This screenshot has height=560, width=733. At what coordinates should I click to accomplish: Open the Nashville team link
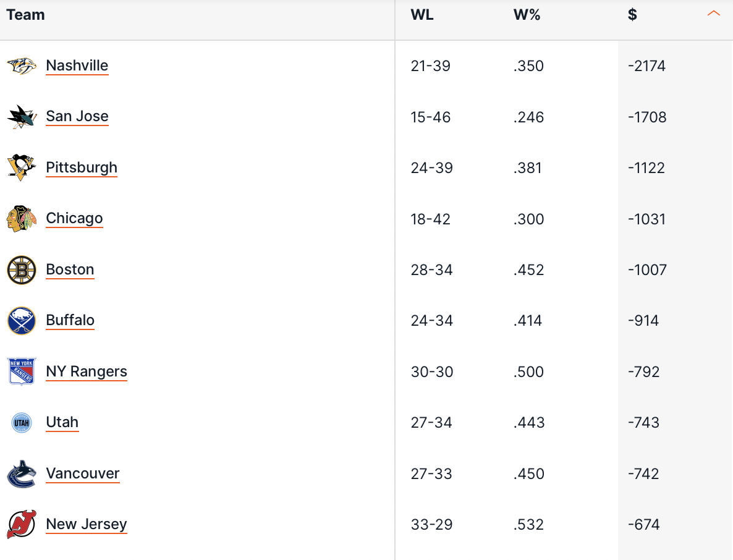pos(77,66)
